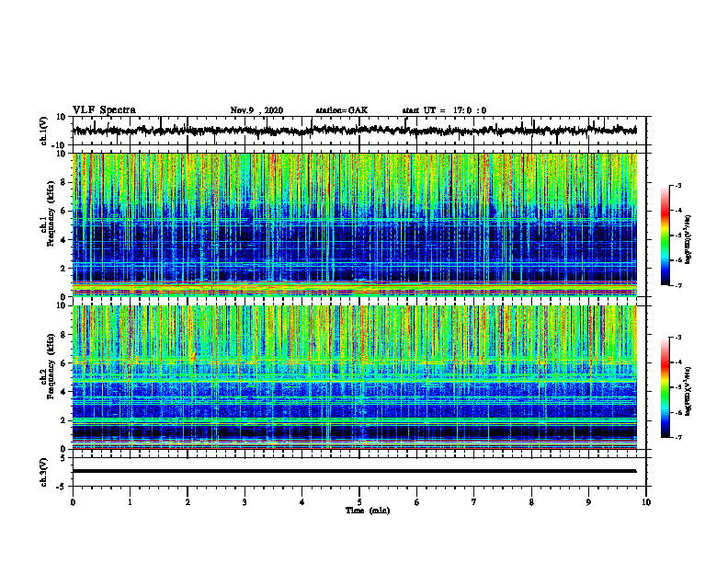Click the time axis tick label "5"

359,502
